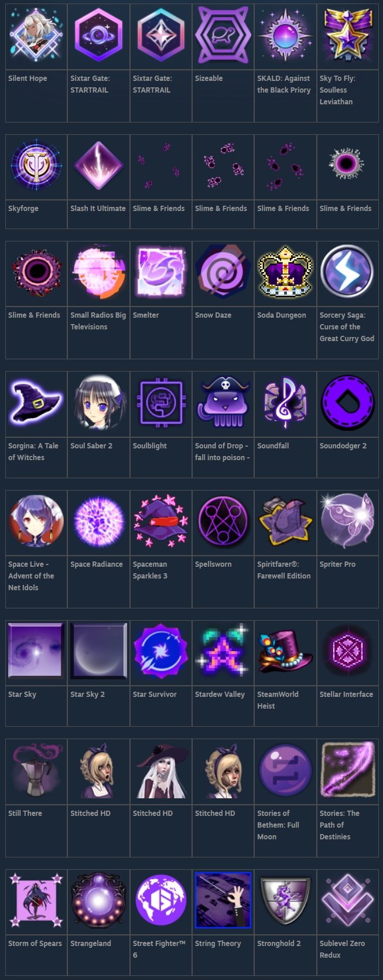The height and width of the screenshot is (980, 383).
Task: Open the Stardew Valley pixel star icon
Action: [x=223, y=651]
